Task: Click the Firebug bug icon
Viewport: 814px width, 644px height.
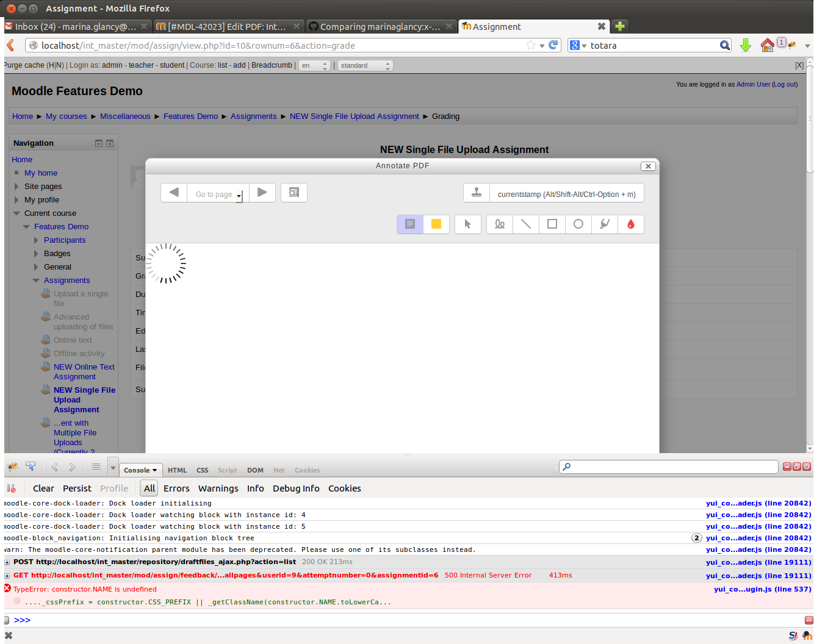Action: pos(12,467)
